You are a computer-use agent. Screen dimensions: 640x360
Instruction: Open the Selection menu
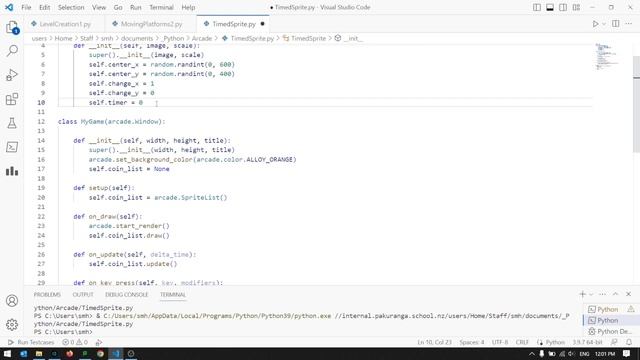(x=71, y=7)
